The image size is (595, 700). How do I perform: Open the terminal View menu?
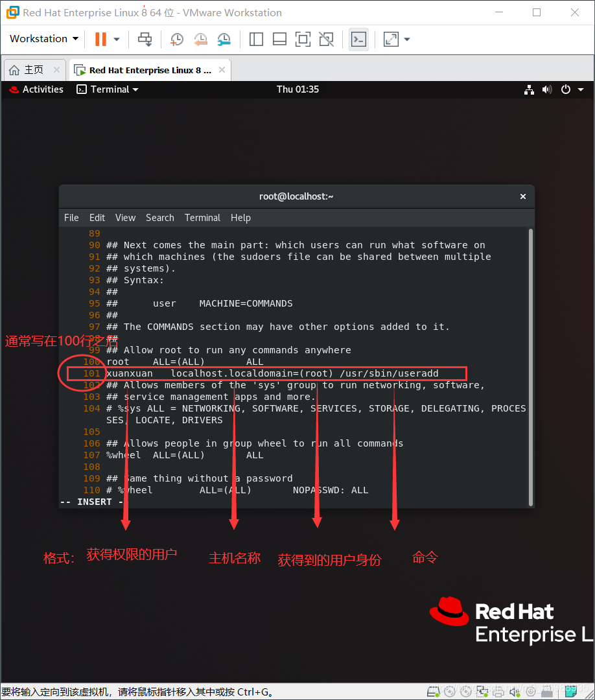[x=126, y=218]
